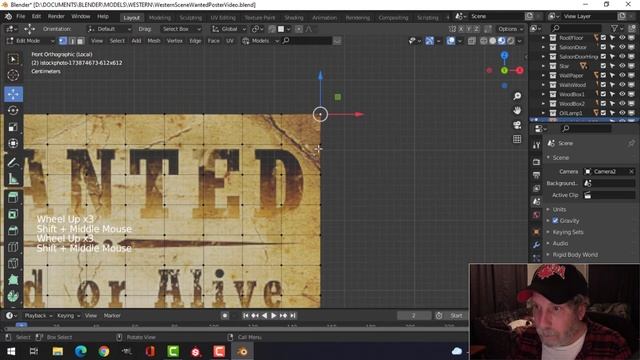The width and height of the screenshot is (640, 360).
Task: Uncheck the RoofFloor collection checkbox
Action: click(x=603, y=38)
